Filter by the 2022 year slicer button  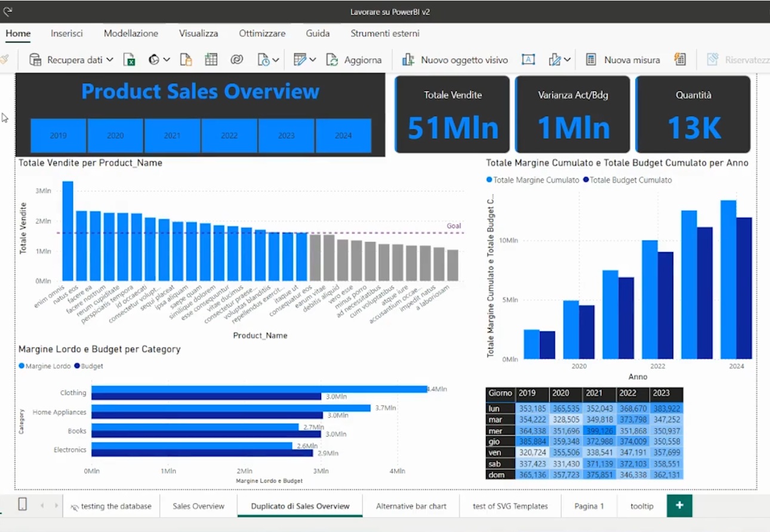pyautogui.click(x=229, y=136)
